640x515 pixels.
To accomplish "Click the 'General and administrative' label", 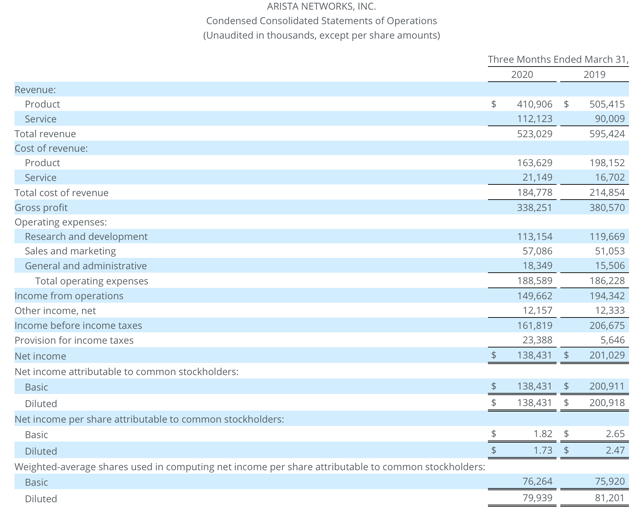I will (x=86, y=266).
